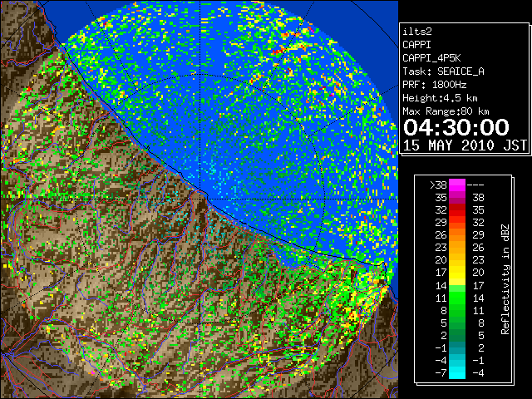Click the "Task: SEAICE_A" line
Viewport: 532px width, 399px height.
443,71
